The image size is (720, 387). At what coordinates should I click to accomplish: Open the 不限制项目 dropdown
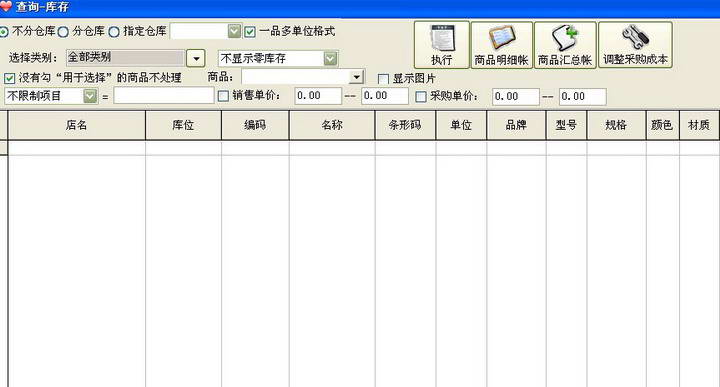tap(90, 96)
